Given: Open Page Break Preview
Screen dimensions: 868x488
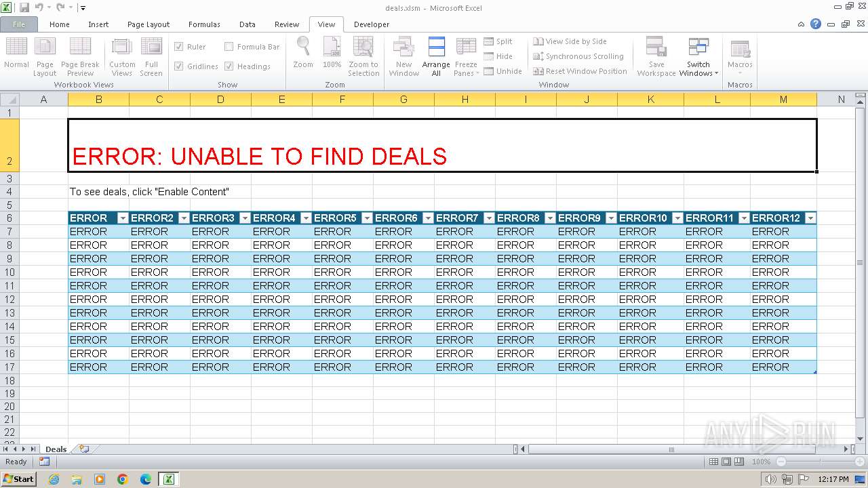Looking at the screenshot, I should pyautogui.click(x=80, y=55).
